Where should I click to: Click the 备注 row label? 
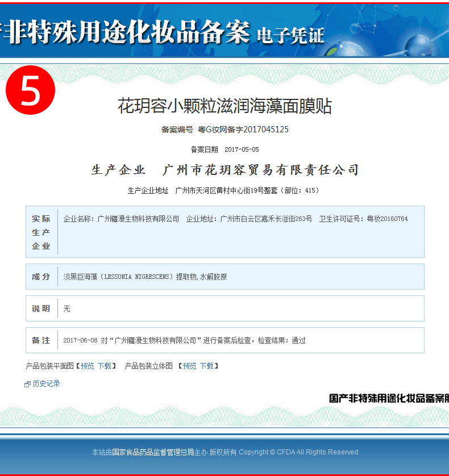[41, 340]
